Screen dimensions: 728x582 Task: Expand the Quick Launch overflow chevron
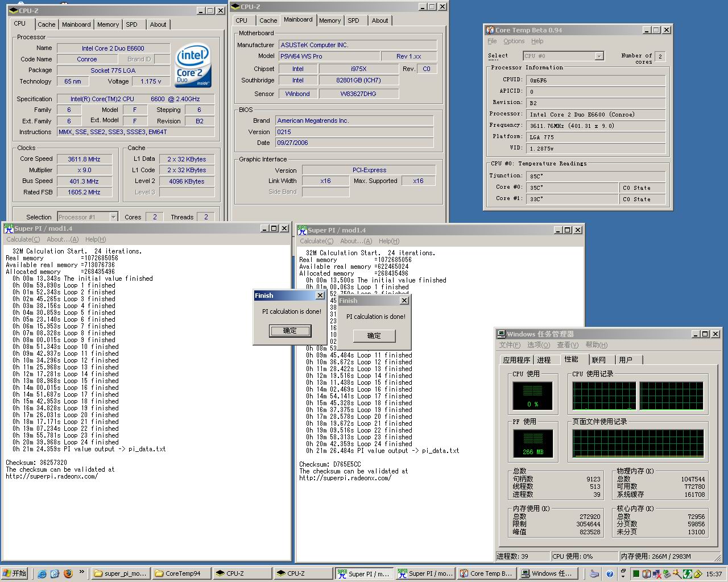pos(81,572)
